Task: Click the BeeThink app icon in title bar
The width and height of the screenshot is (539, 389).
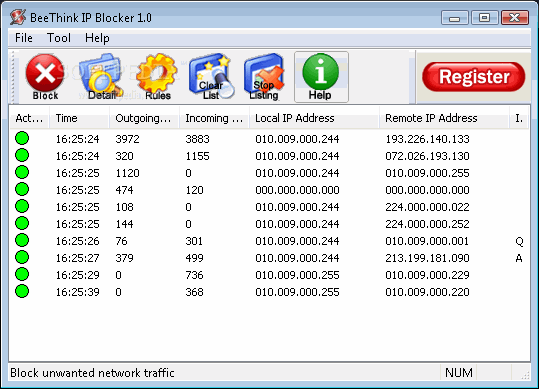Action: pyautogui.click(x=18, y=17)
